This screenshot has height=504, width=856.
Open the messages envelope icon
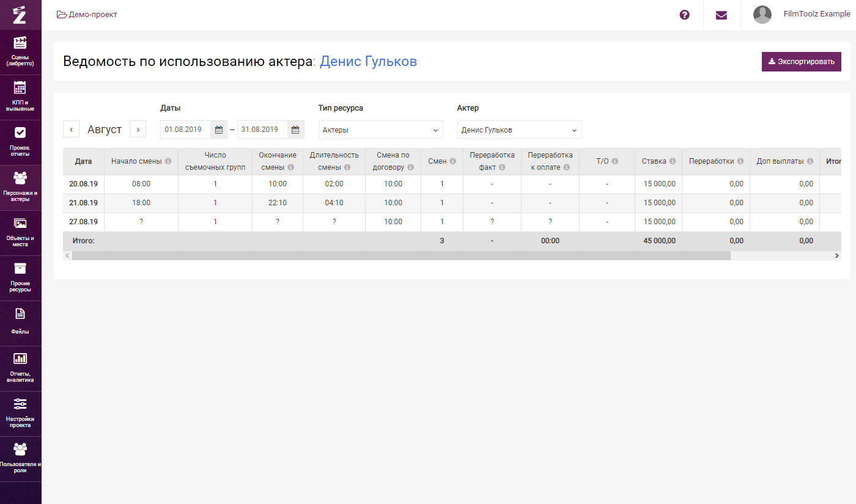[721, 15]
